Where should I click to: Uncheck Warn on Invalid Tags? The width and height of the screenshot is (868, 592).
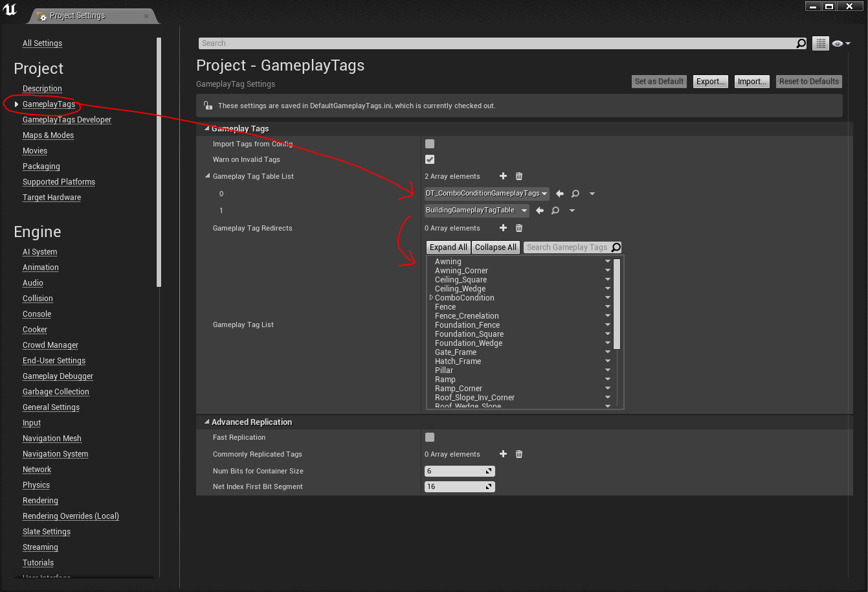tap(430, 159)
